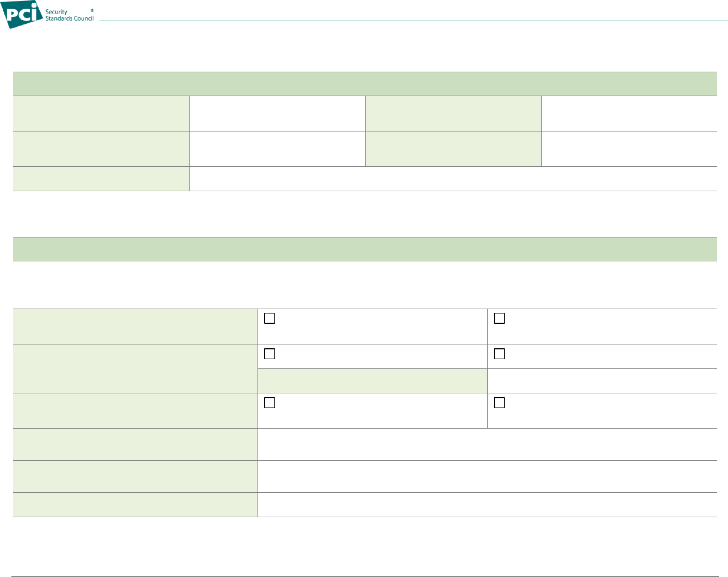Select the last blank field in the upper table's first row
Viewport: 728px width, 577px height.
629,114
